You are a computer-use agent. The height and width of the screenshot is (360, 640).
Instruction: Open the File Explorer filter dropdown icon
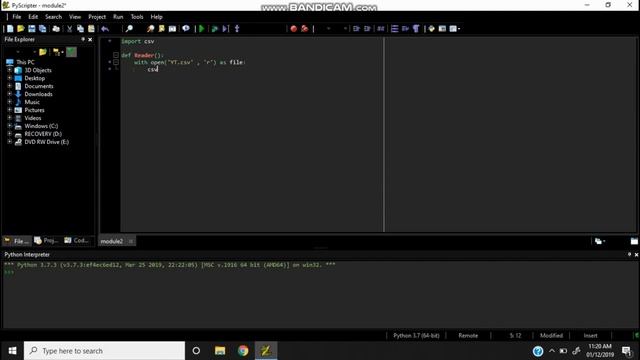tap(57, 52)
